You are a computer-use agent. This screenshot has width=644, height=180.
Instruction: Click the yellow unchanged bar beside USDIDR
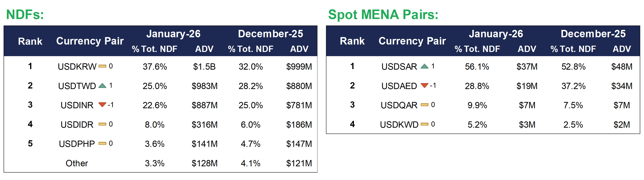(x=102, y=124)
